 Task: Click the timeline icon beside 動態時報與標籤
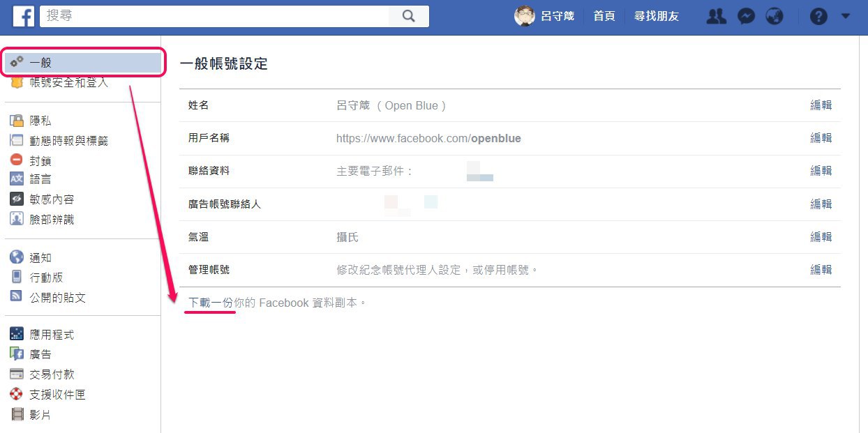pyautogui.click(x=17, y=140)
